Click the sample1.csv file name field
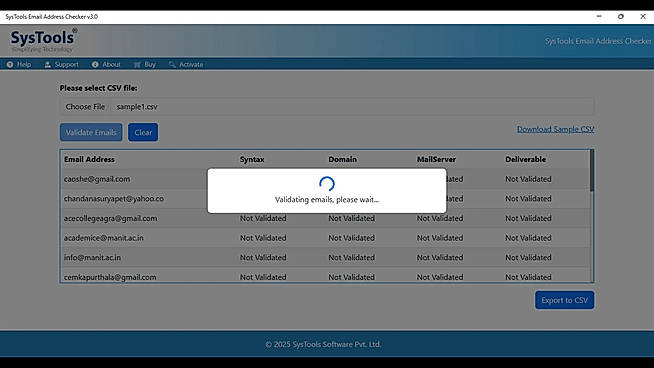The image size is (654, 368). tap(327, 107)
